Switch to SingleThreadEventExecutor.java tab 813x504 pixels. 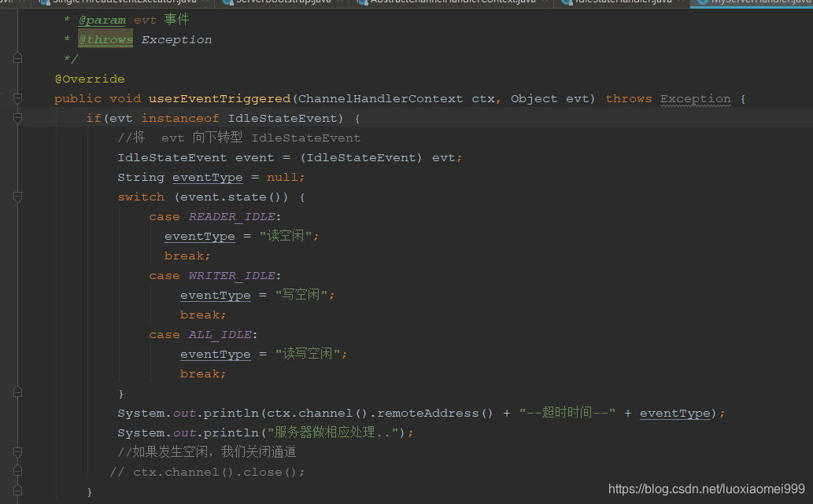pyautogui.click(x=124, y=2)
